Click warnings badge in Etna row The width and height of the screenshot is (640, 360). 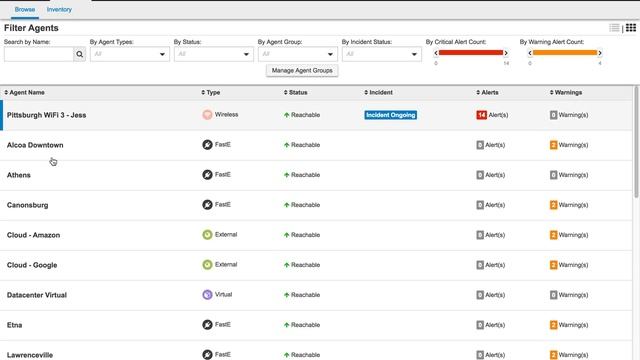coord(553,325)
